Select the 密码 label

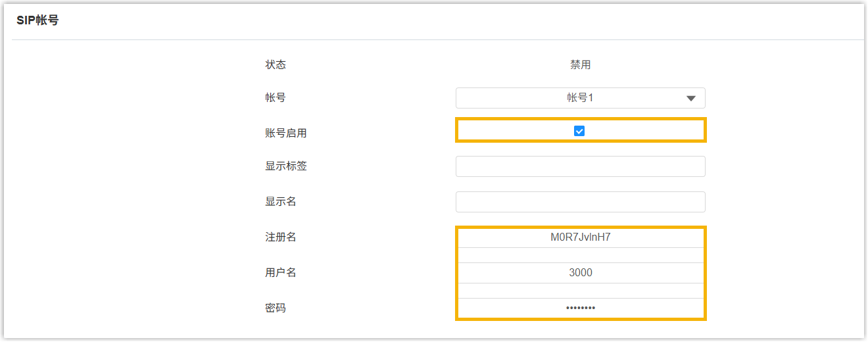tap(276, 308)
